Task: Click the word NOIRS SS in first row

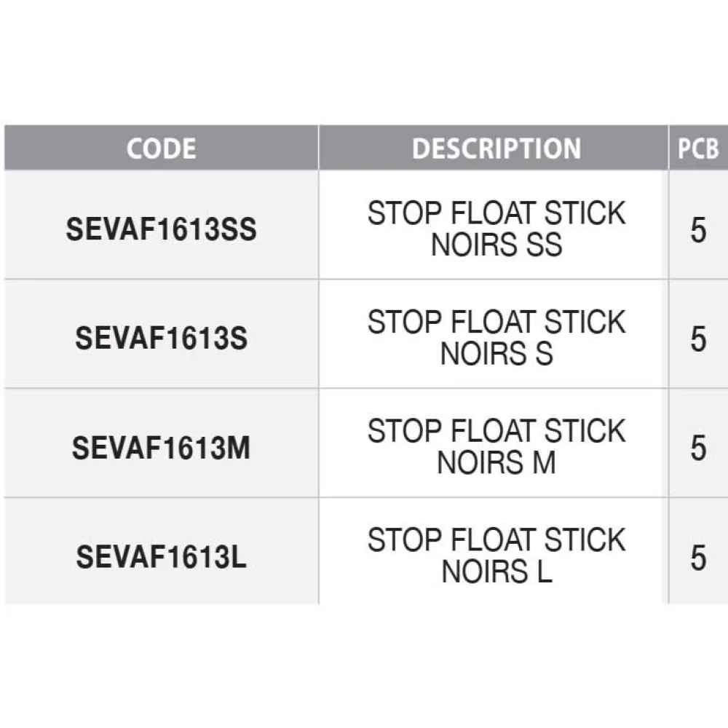Action: pyautogui.click(x=496, y=245)
